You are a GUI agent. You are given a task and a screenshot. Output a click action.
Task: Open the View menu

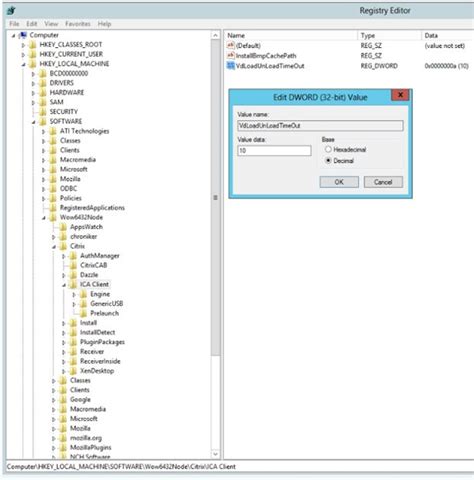(51, 24)
